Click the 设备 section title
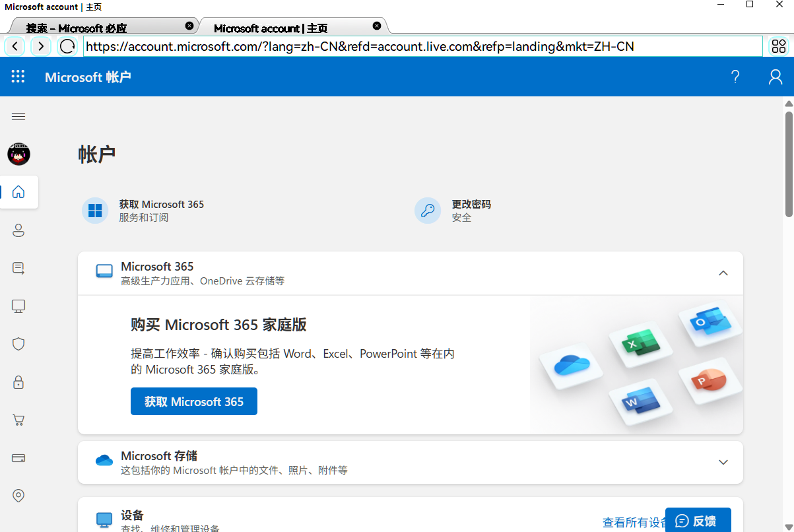Screen dimensions: 794x532 point(132,515)
